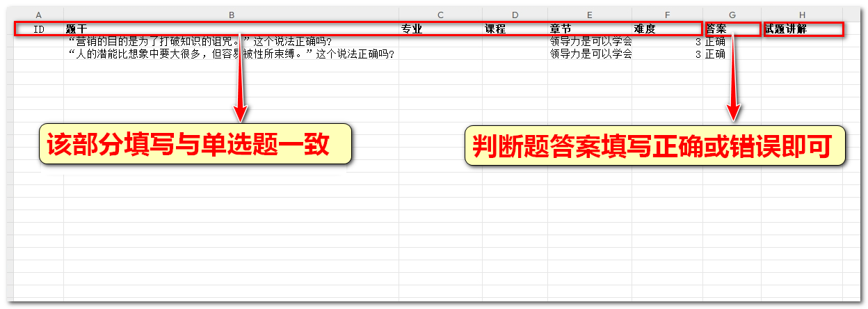Viewport: 868px width, 309px height.
Task: Select column D header
Action: pos(515,15)
